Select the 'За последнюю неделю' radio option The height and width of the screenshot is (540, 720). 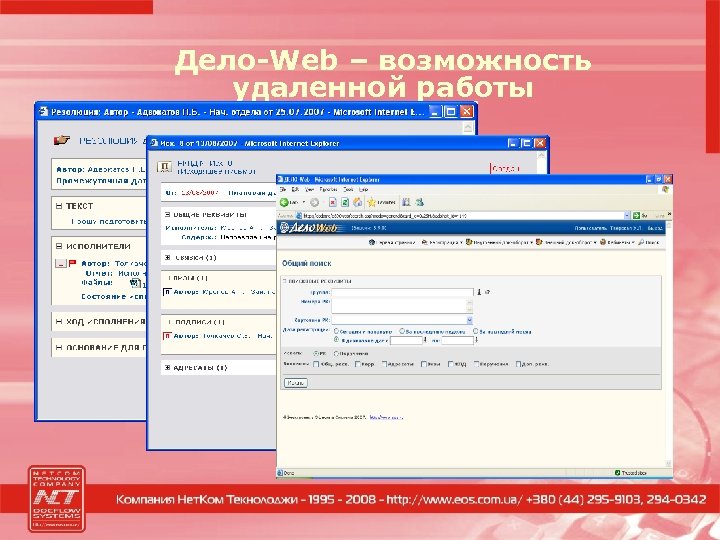pyautogui.click(x=402, y=331)
